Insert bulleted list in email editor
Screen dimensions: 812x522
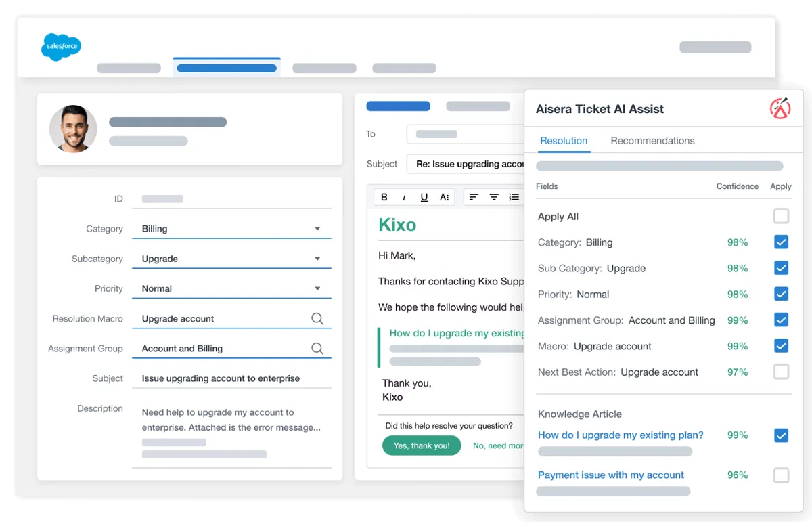(x=514, y=197)
